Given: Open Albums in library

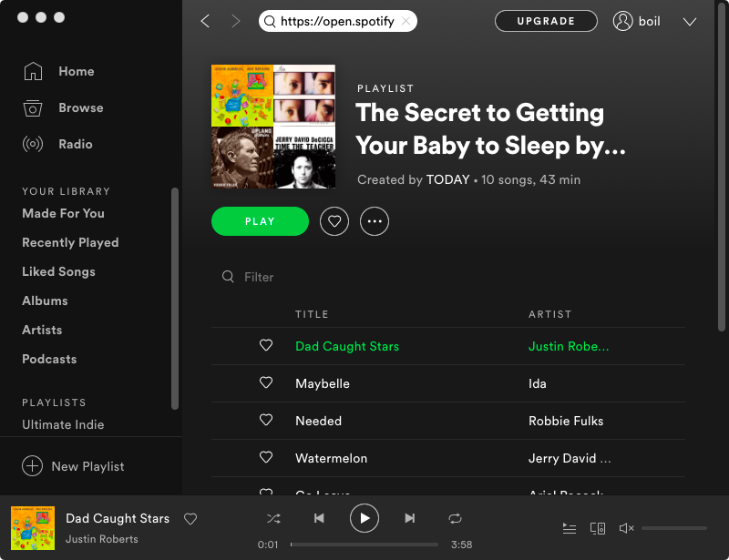Looking at the screenshot, I should click(x=45, y=300).
